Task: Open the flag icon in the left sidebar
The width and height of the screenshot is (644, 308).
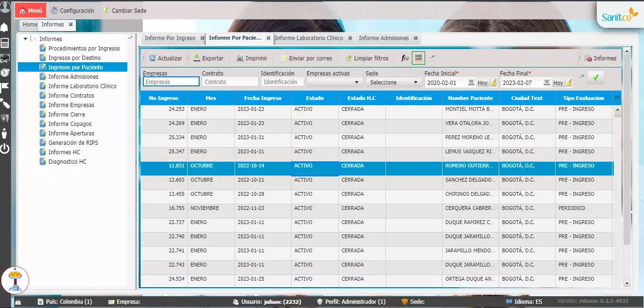Action: point(5,87)
